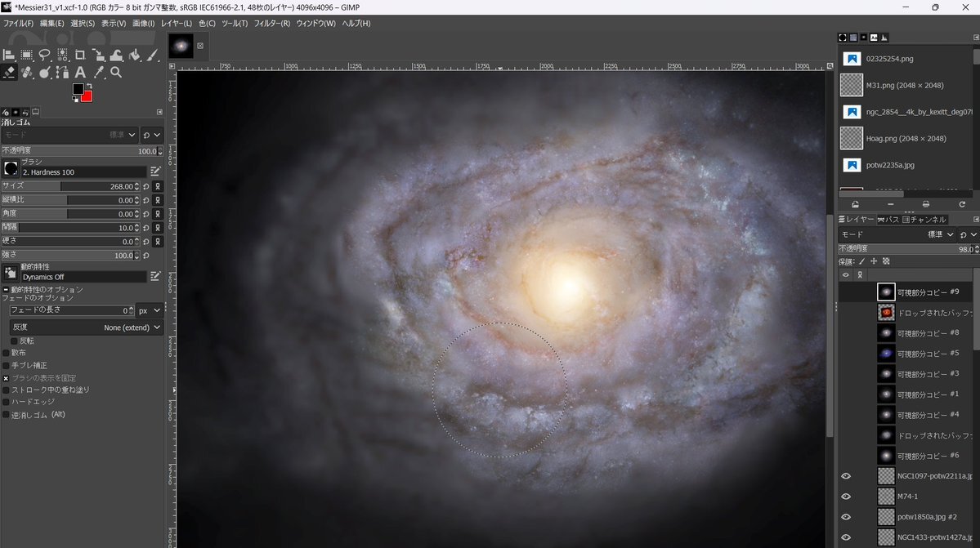Screen dimensions: 980x548
Task: Select the Unified Transform tool
Action: tap(98, 55)
